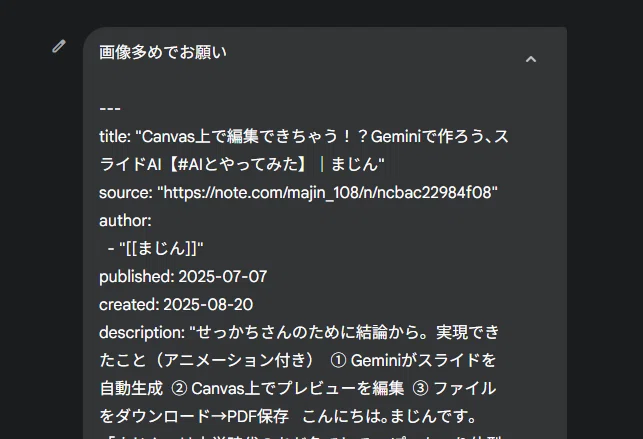Click the "---" front matter delimiter
Viewport: 643px width, 439px height.
pos(110,109)
